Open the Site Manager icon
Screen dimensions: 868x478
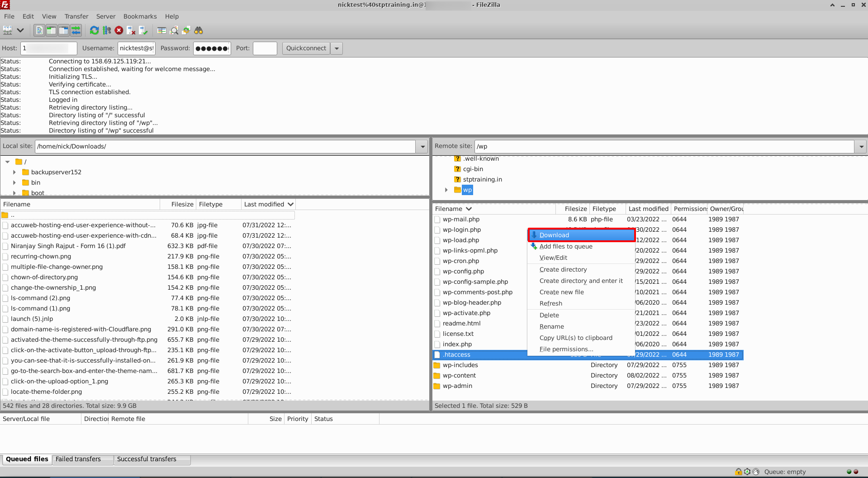pyautogui.click(x=8, y=30)
